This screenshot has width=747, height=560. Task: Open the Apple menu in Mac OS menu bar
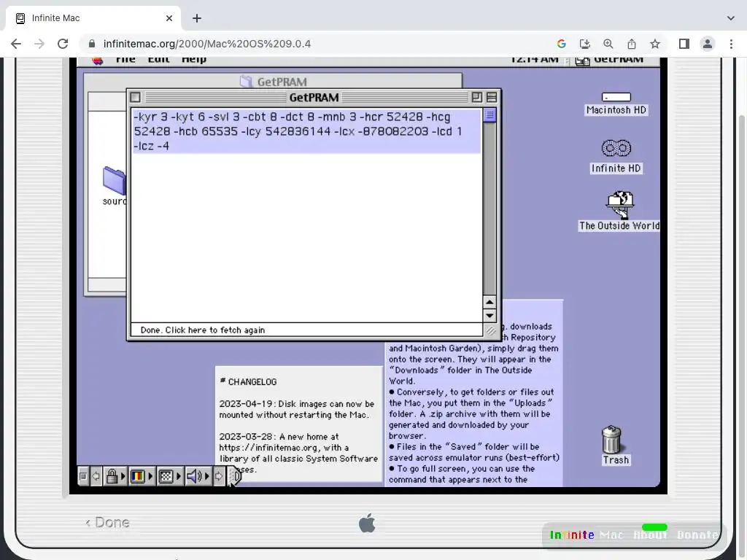tap(98, 61)
